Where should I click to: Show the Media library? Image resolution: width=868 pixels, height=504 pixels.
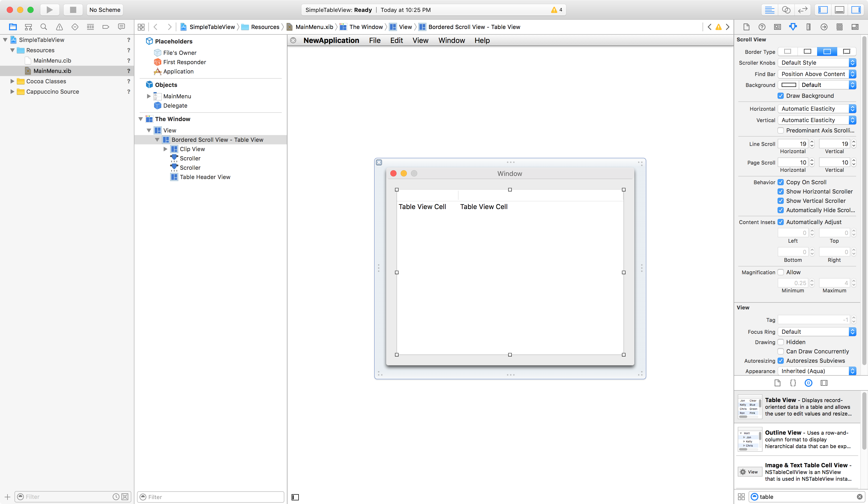pyautogui.click(x=824, y=383)
